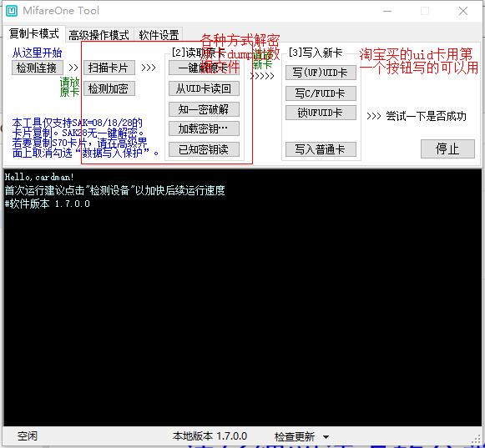Viewport: 485px width, 448px height.
Task: Switch to 复制卡模式 tab
Action: click(33, 33)
